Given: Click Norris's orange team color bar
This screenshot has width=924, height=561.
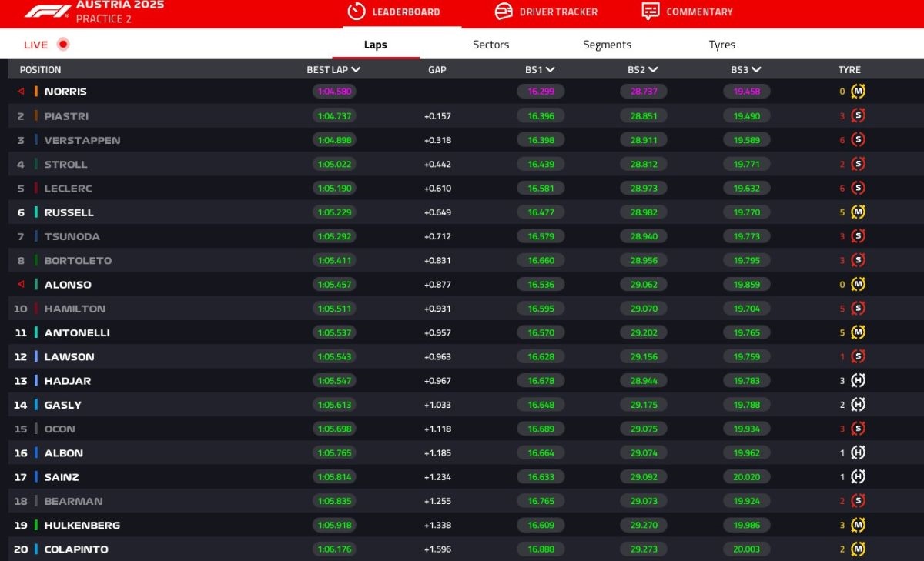Looking at the screenshot, I should click(36, 92).
